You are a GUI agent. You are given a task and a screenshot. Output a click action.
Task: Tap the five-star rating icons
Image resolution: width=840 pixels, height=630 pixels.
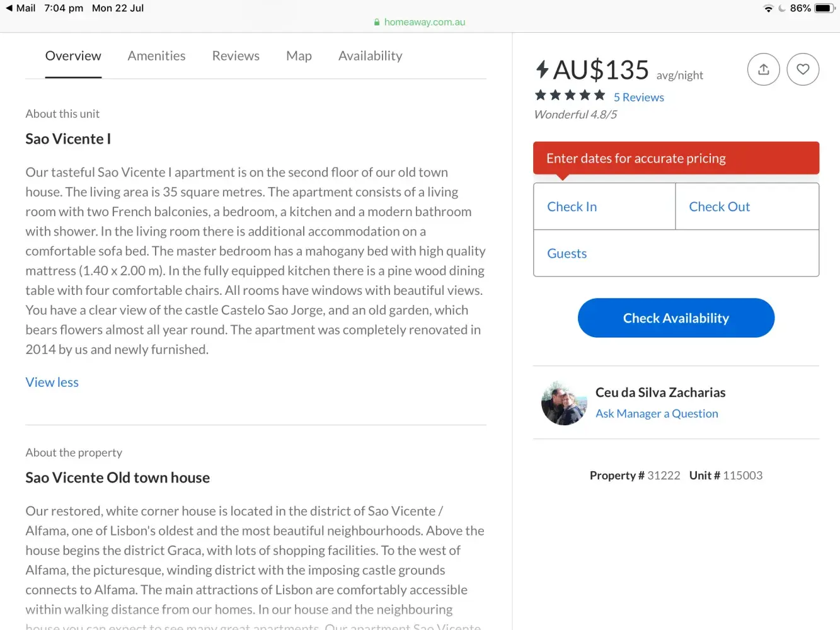(570, 95)
